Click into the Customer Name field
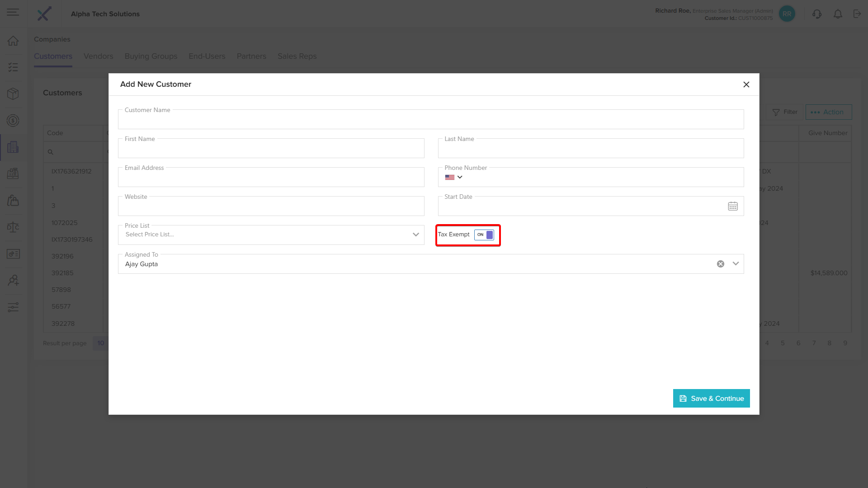868x488 pixels. pos(430,120)
